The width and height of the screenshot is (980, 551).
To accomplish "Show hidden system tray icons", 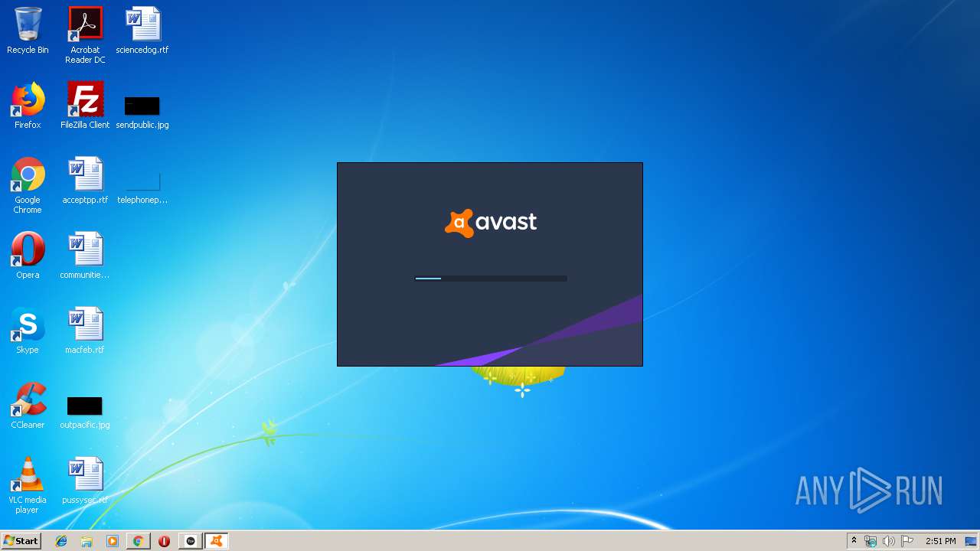I will (854, 541).
